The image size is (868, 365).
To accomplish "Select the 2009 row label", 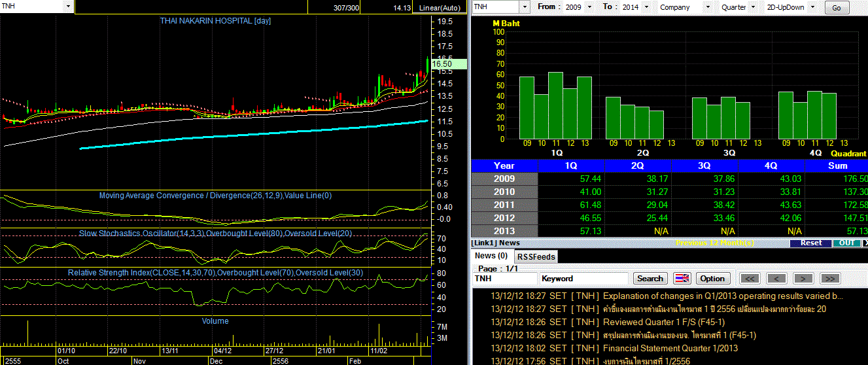I will [x=504, y=179].
